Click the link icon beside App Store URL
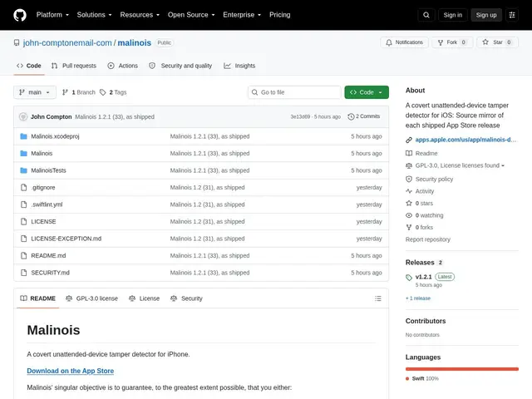Image resolution: width=532 pixels, height=399 pixels. point(409,140)
